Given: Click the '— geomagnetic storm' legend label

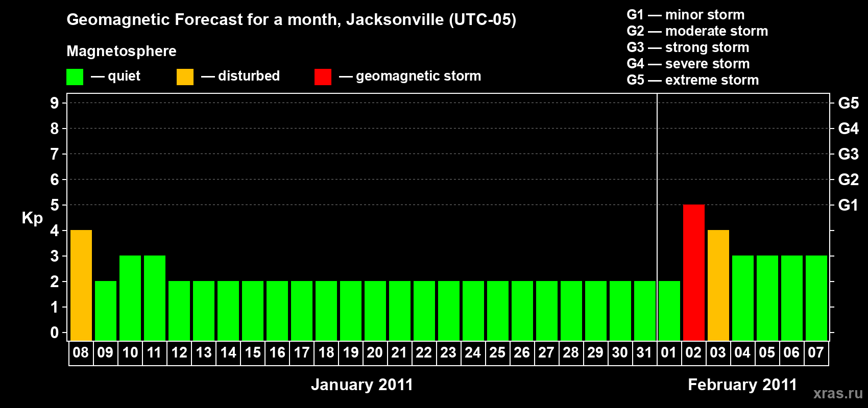Looking at the screenshot, I should pyautogui.click(x=410, y=76).
